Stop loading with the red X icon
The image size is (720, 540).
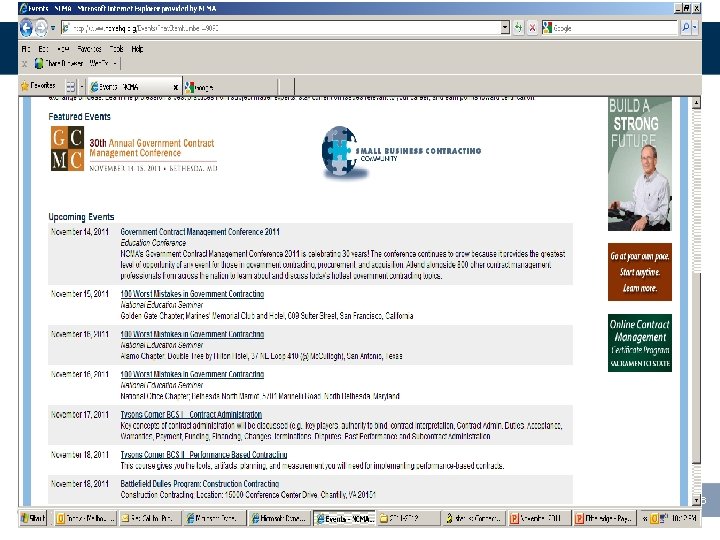coord(532,28)
